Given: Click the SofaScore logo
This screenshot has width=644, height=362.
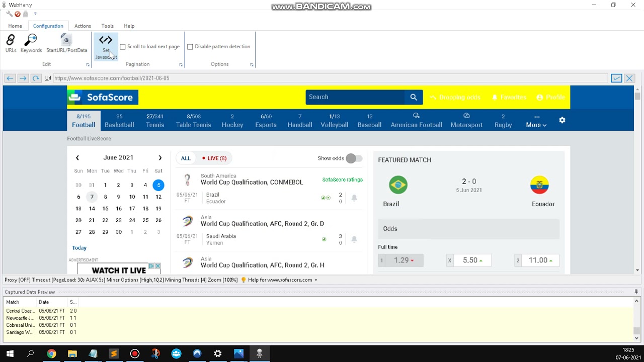Looking at the screenshot, I should click(x=103, y=97).
